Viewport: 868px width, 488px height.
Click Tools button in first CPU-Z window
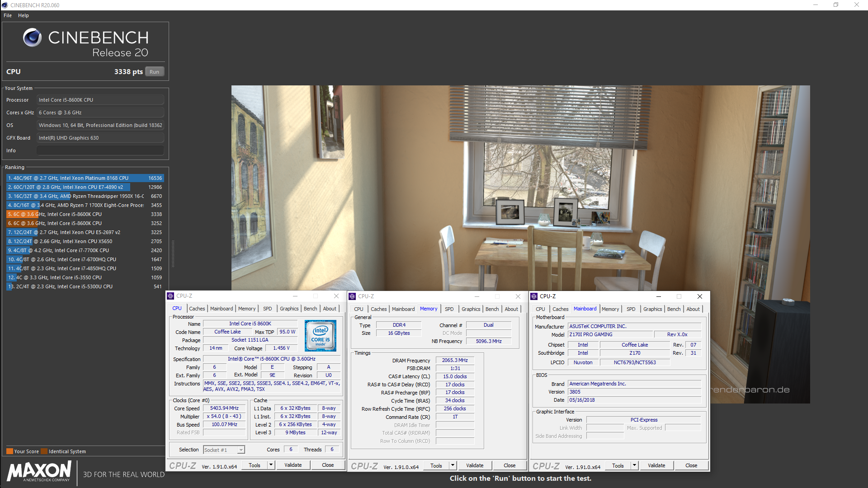point(255,465)
